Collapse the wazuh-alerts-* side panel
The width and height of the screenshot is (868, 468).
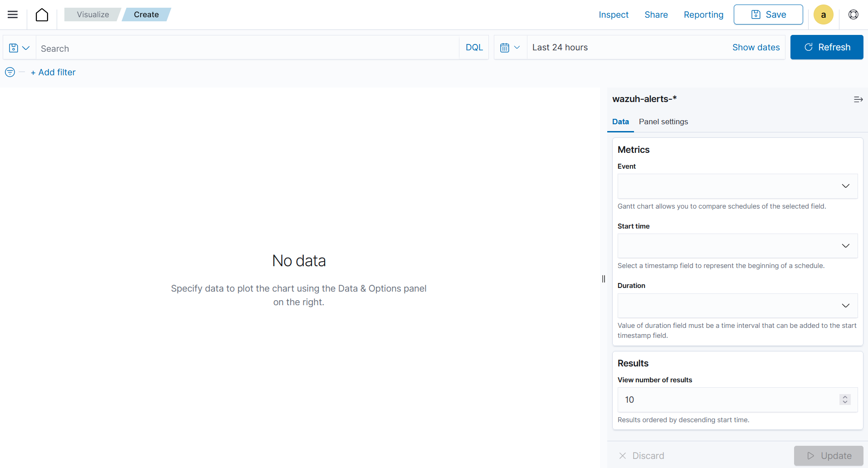[858, 99]
